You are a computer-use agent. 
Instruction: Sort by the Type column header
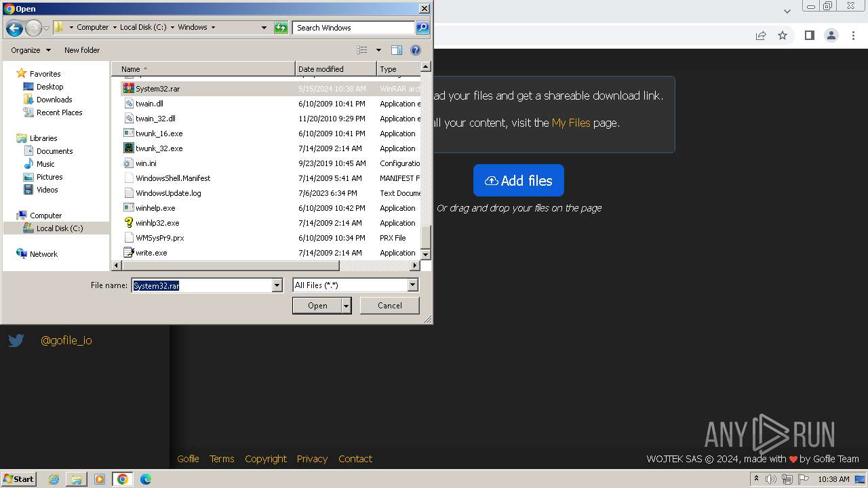coord(399,69)
